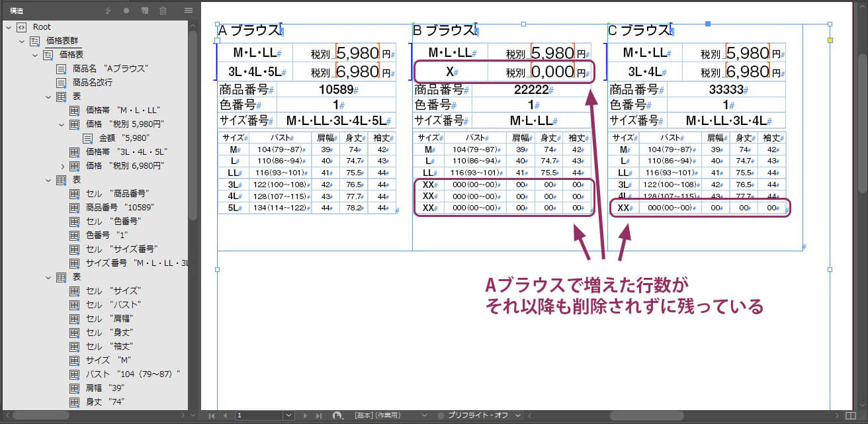Open the Structure panel flyout menu
The height and width of the screenshot is (424, 868).
coord(188,10)
